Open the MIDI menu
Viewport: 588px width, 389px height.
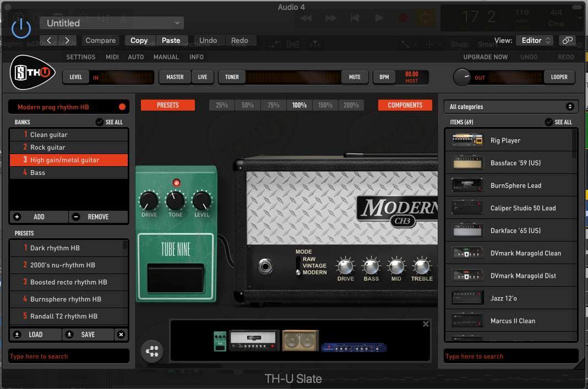[112, 57]
